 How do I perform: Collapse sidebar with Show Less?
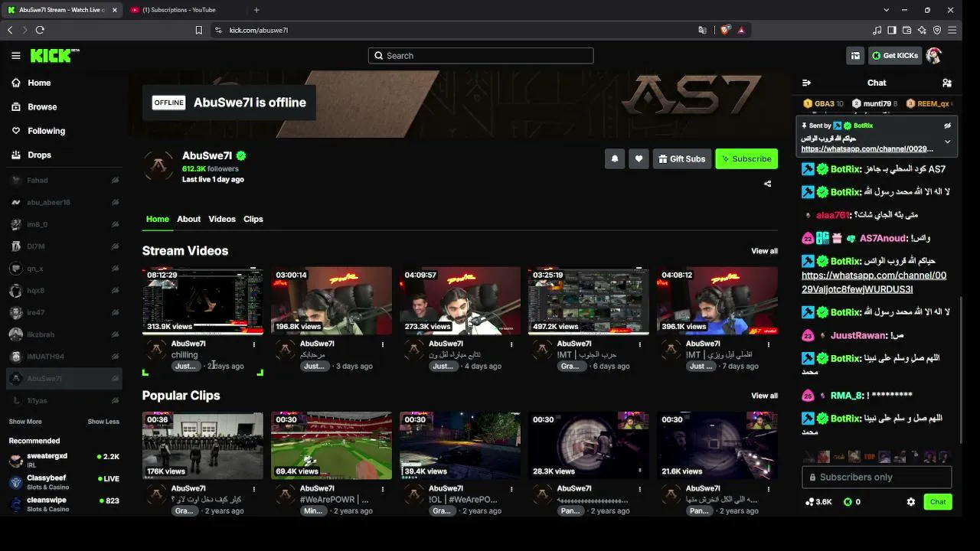point(103,422)
